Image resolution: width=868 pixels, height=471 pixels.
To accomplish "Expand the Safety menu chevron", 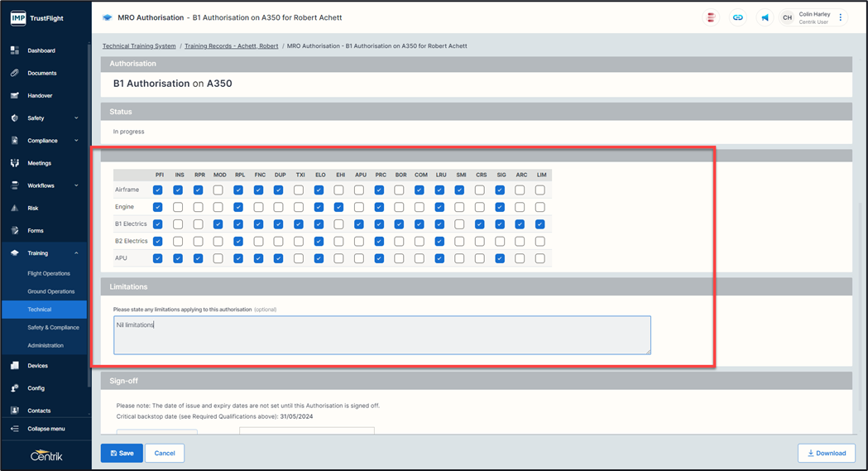I will [x=76, y=118].
